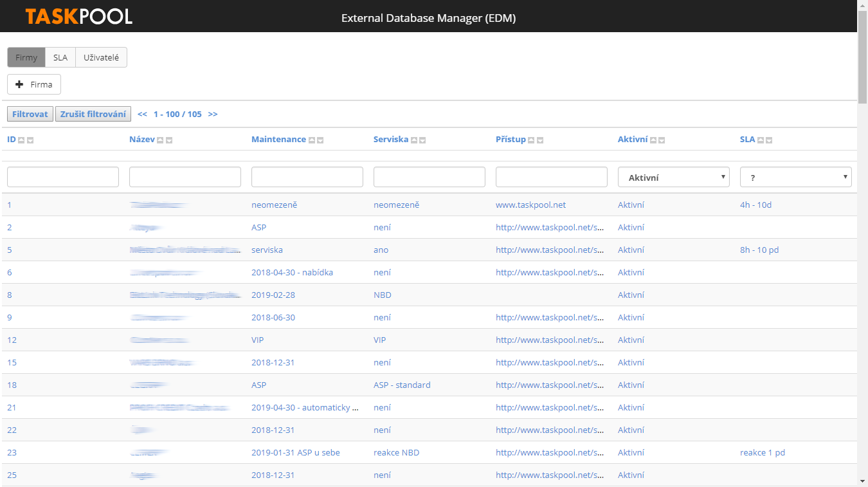This screenshot has width=868, height=487.
Task: Sort Maintenance column descending
Action: pos(320,140)
